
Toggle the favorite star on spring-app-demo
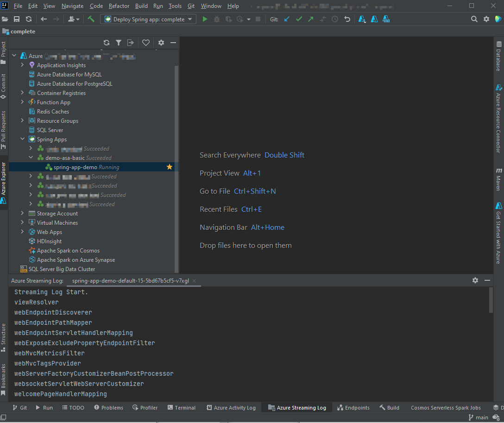pos(169,167)
